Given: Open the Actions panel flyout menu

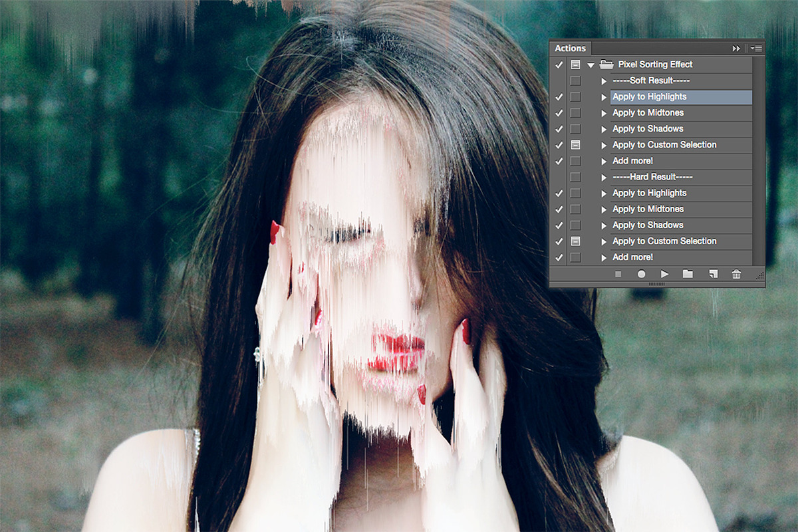Looking at the screenshot, I should [x=756, y=48].
